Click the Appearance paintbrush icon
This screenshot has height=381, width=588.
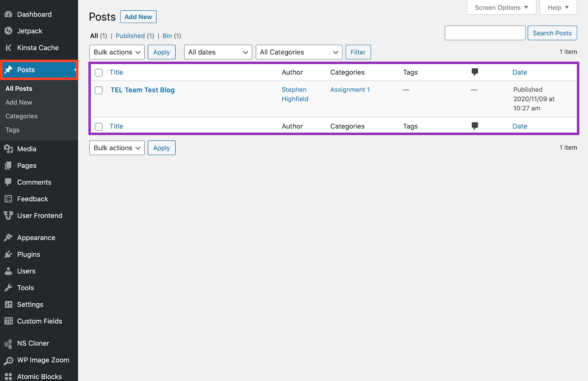pos(8,238)
